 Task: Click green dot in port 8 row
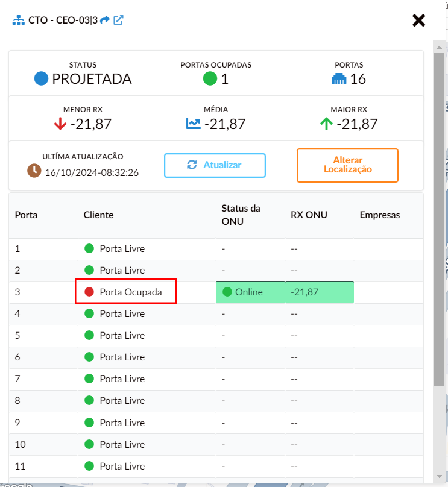(89, 401)
